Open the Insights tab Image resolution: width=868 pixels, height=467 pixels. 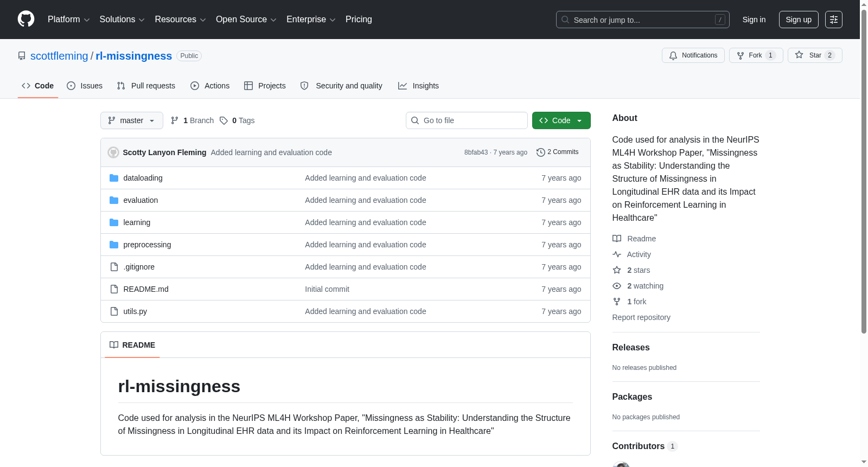(418, 86)
